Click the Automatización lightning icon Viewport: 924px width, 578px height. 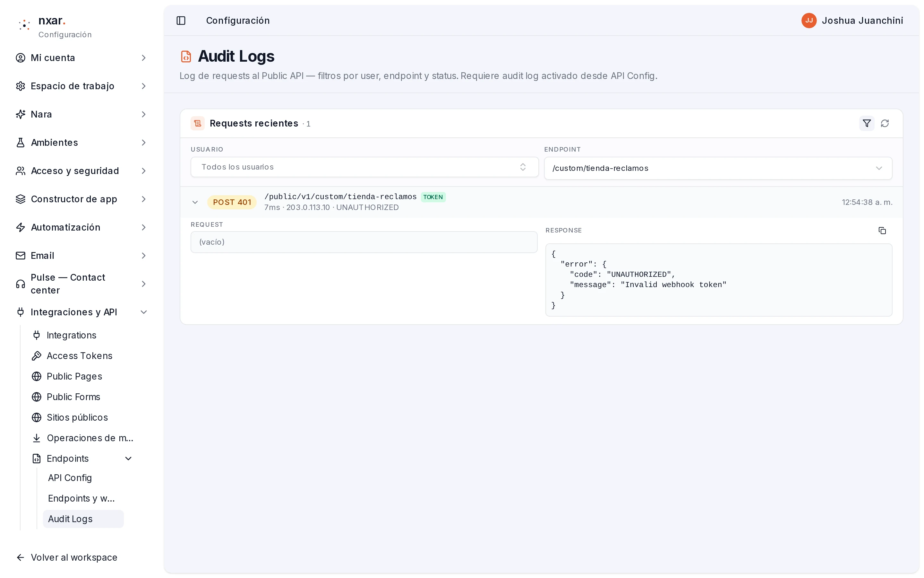point(20,227)
